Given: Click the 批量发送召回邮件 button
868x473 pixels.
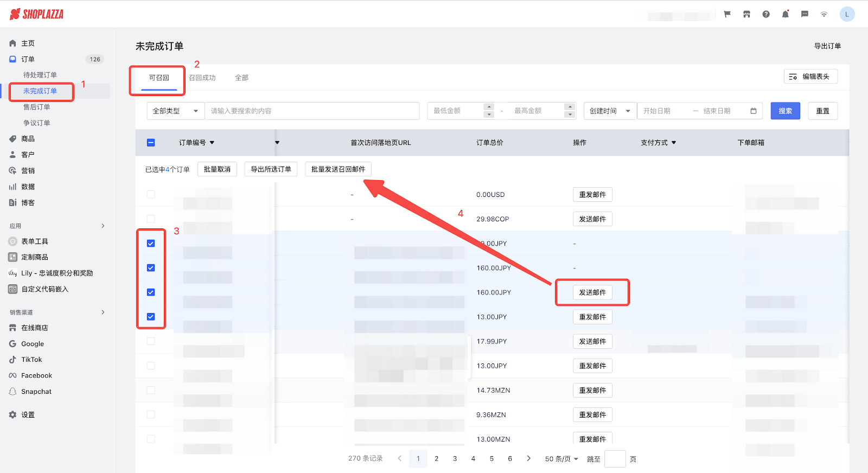Looking at the screenshot, I should click(x=338, y=169).
